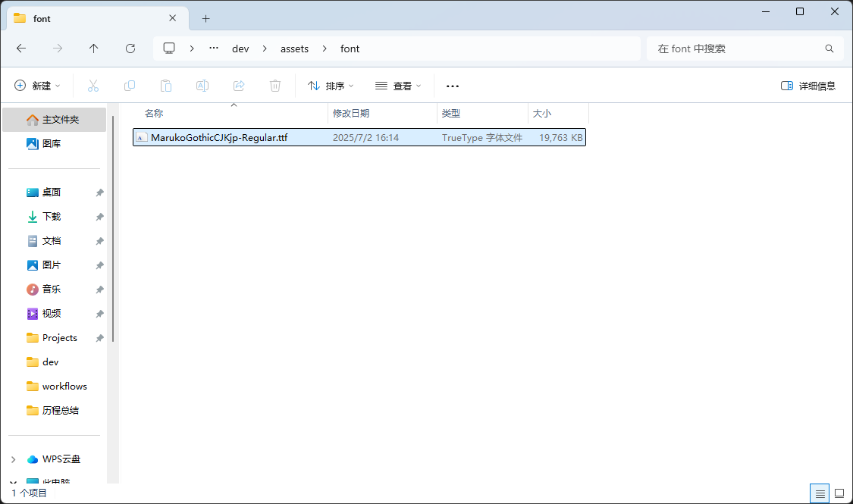
Task: Open the 排序 sort dropdown
Action: [x=330, y=86]
